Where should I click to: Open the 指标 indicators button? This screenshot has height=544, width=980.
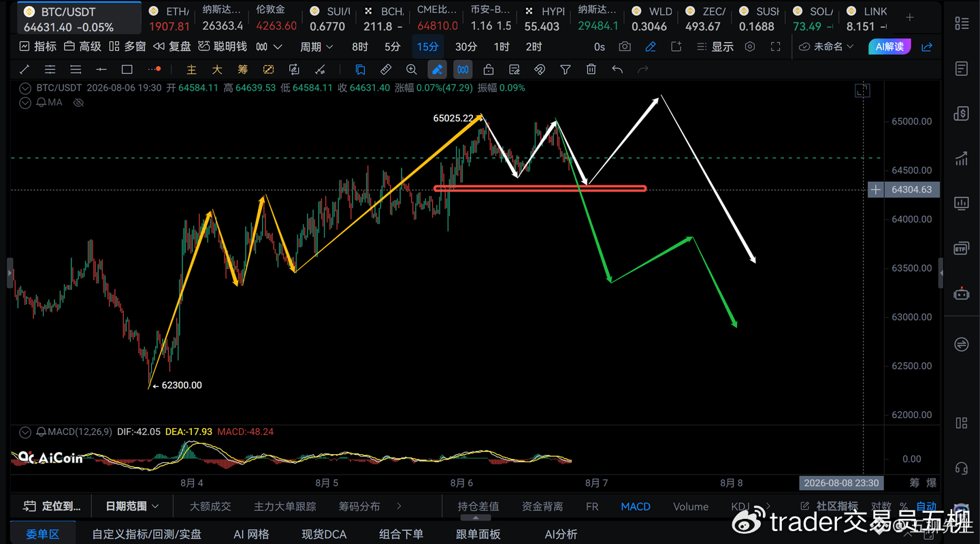[x=38, y=46]
